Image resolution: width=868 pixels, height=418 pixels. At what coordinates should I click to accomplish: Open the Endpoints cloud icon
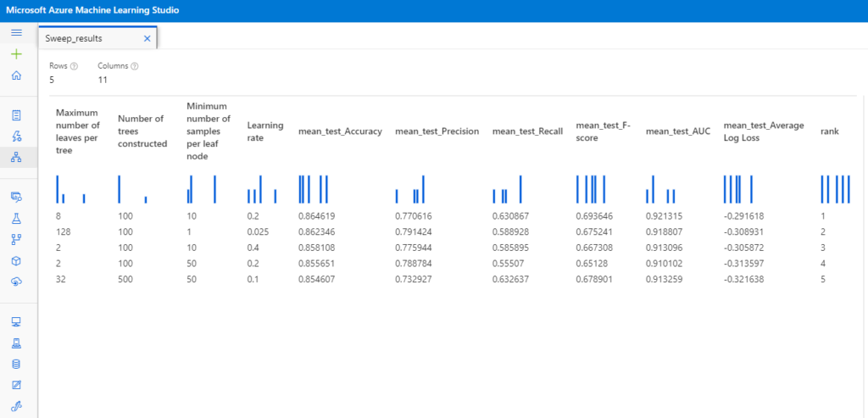coord(17,281)
